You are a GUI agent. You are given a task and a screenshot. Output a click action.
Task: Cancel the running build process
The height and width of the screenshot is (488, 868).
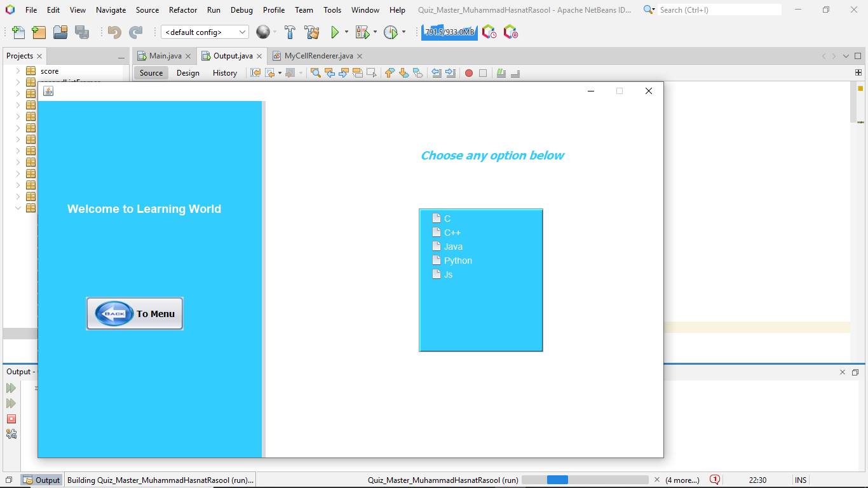click(x=657, y=480)
